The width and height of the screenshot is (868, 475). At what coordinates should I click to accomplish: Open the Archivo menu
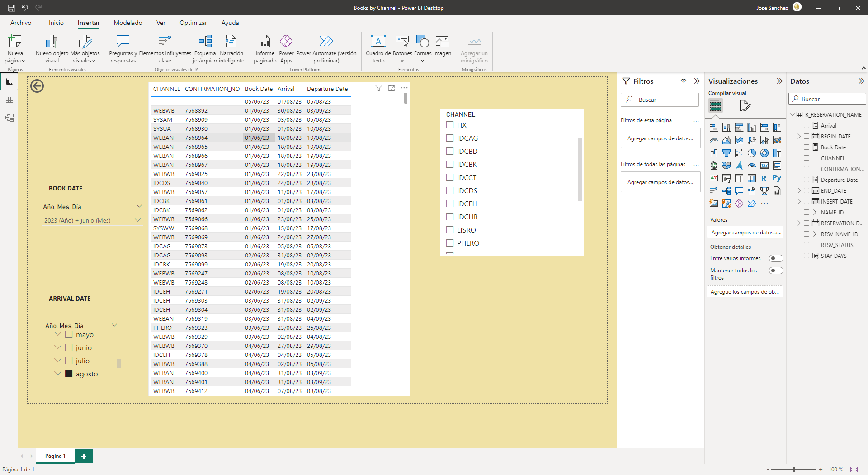coord(21,23)
